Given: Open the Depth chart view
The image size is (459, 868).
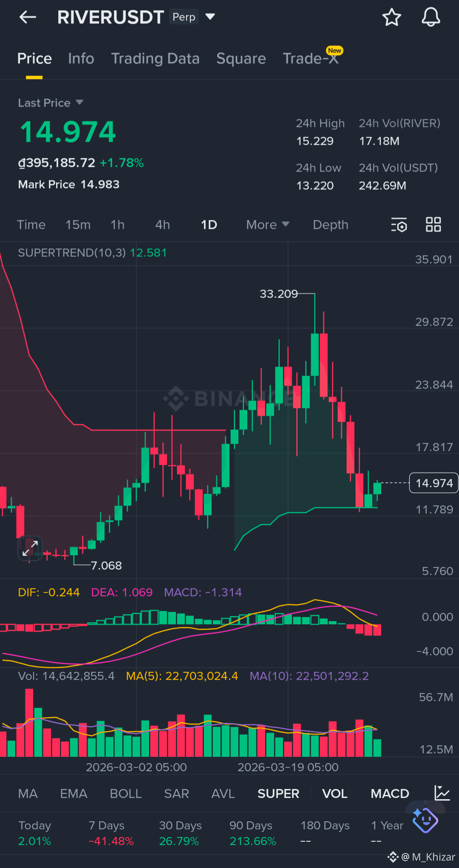Looking at the screenshot, I should tap(331, 225).
